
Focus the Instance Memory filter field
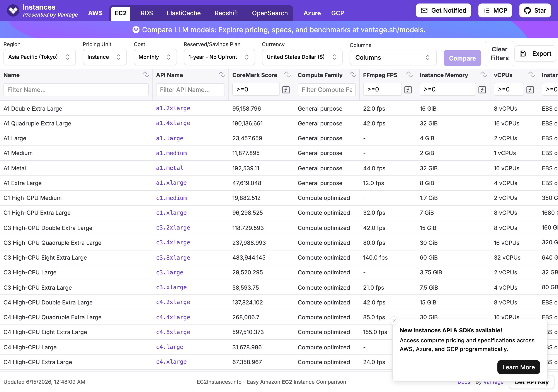pos(448,89)
